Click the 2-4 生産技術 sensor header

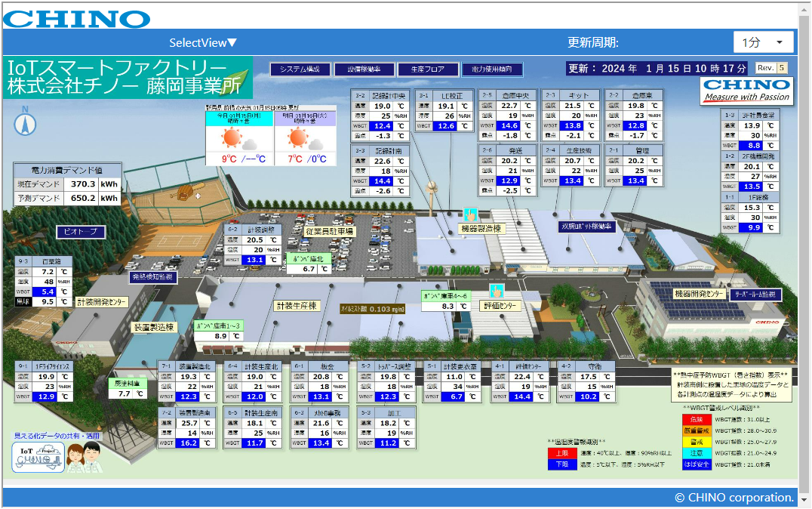[571, 150]
